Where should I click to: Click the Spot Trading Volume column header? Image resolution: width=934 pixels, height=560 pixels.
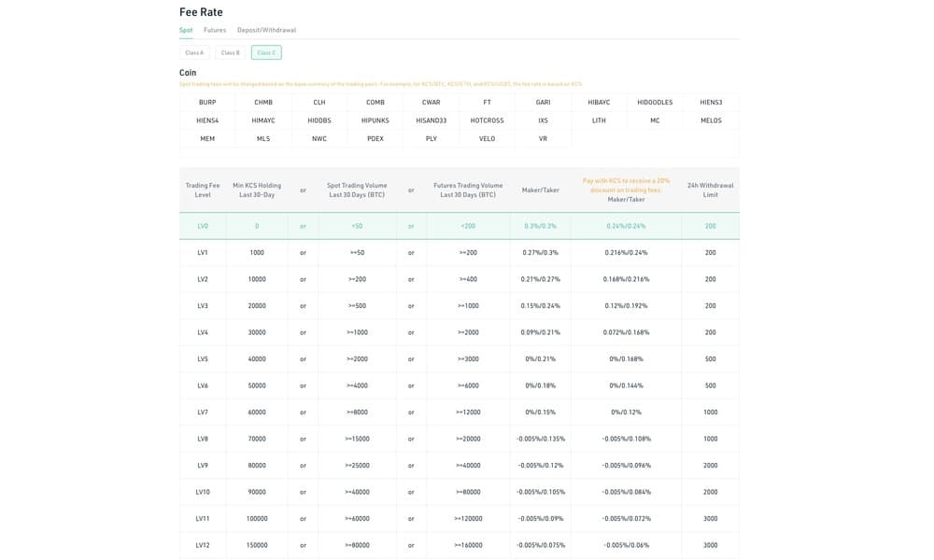point(357,189)
